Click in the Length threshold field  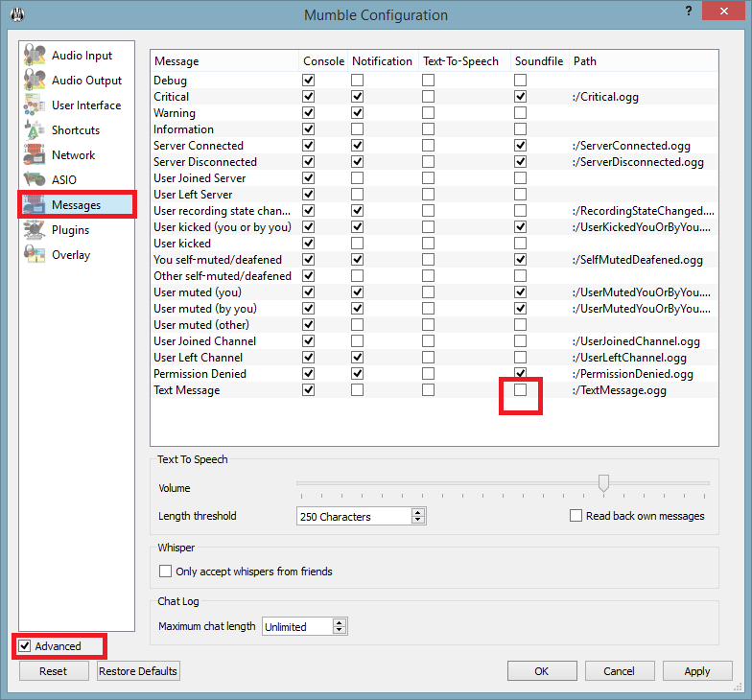(354, 516)
